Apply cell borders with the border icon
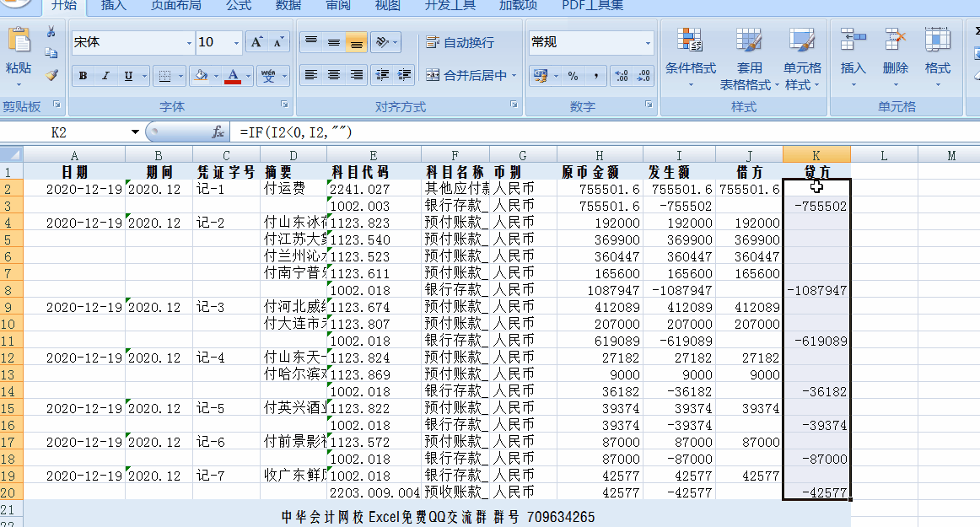 pyautogui.click(x=164, y=76)
